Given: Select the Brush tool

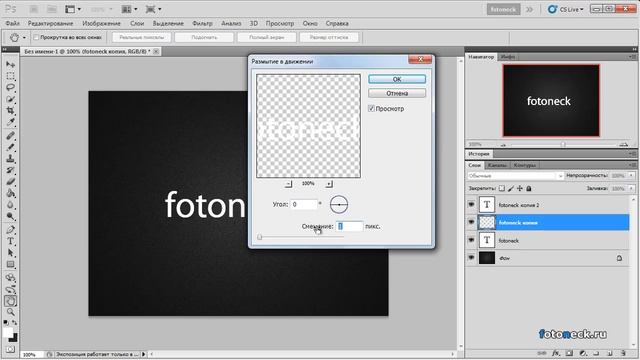Looking at the screenshot, I should (x=10, y=147).
